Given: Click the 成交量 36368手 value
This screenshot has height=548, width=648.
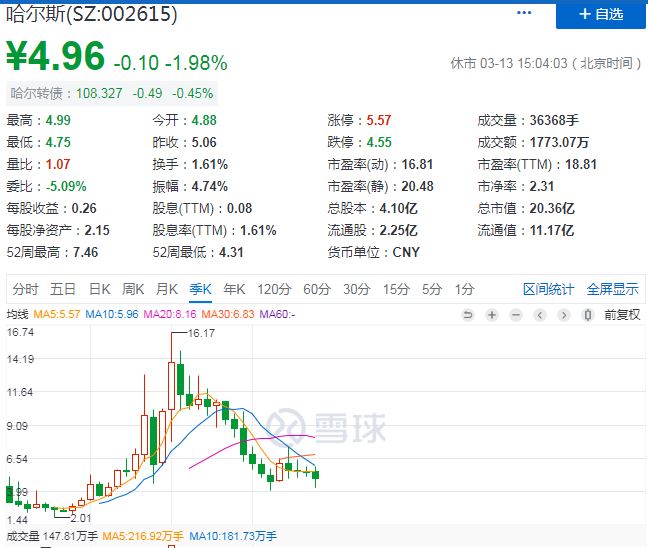Looking at the screenshot, I should pyautogui.click(x=554, y=120).
